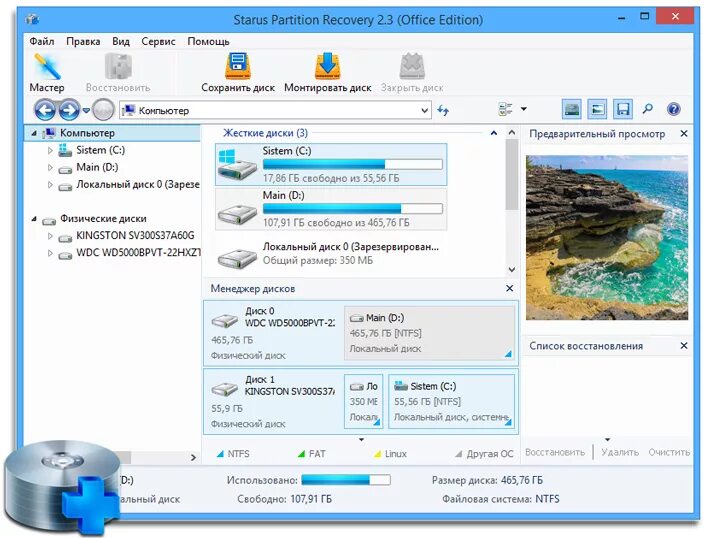
Task: Select KINGSTON SV300S37A60G in the tree
Action: [135, 236]
